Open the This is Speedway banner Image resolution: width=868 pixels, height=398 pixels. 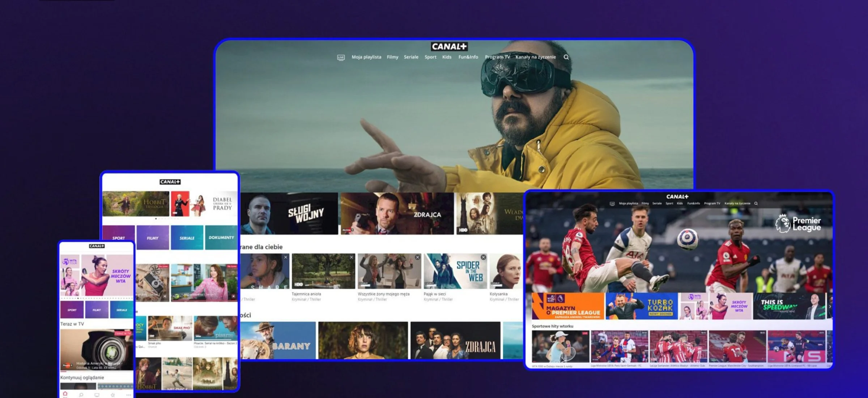pos(790,306)
